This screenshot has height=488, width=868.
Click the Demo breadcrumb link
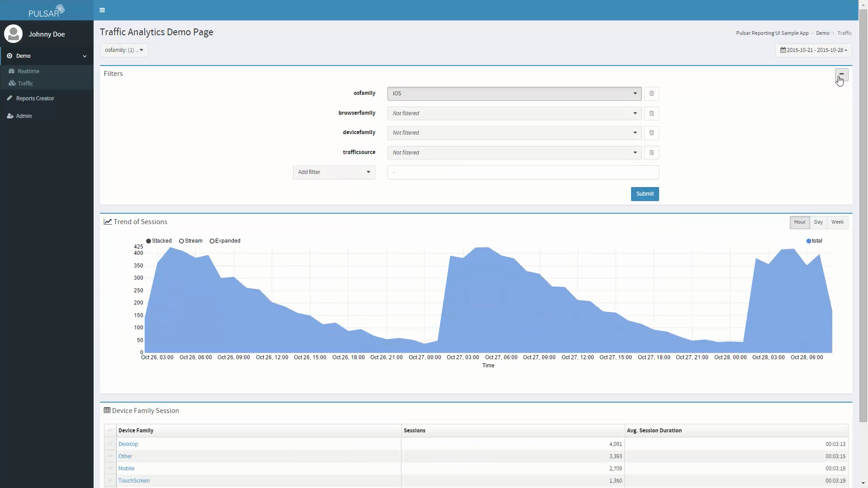822,33
